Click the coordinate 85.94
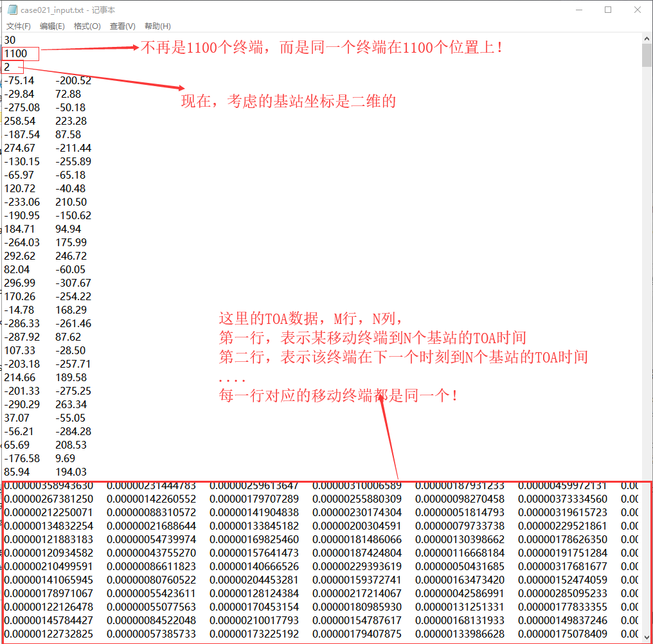The height and width of the screenshot is (644, 653). 17,472
